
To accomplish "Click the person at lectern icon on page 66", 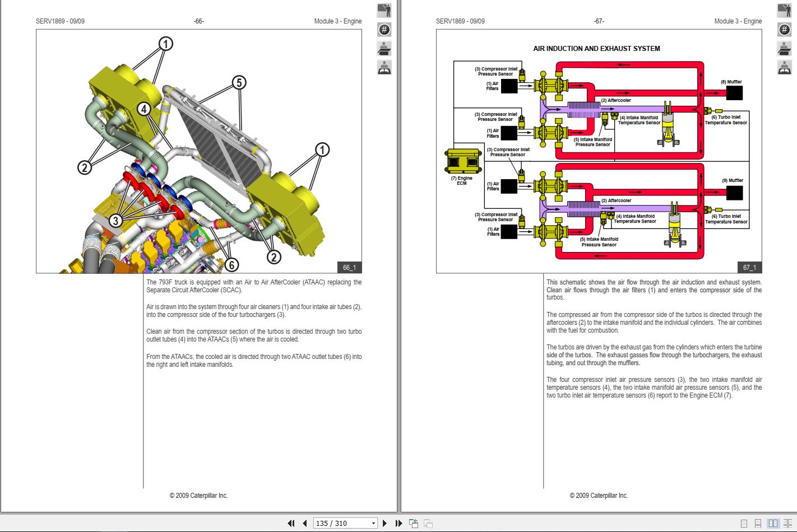I will coord(384,48).
